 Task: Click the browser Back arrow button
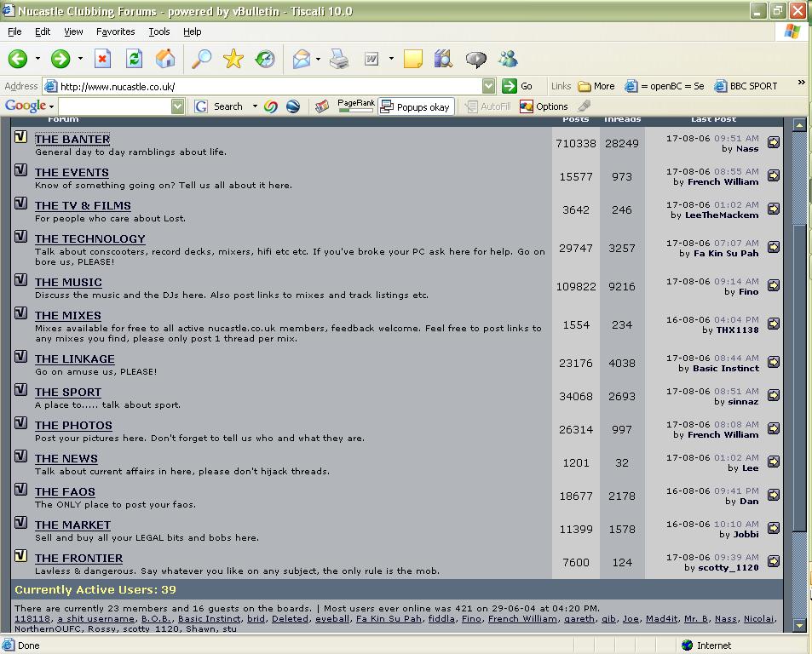pos(18,59)
